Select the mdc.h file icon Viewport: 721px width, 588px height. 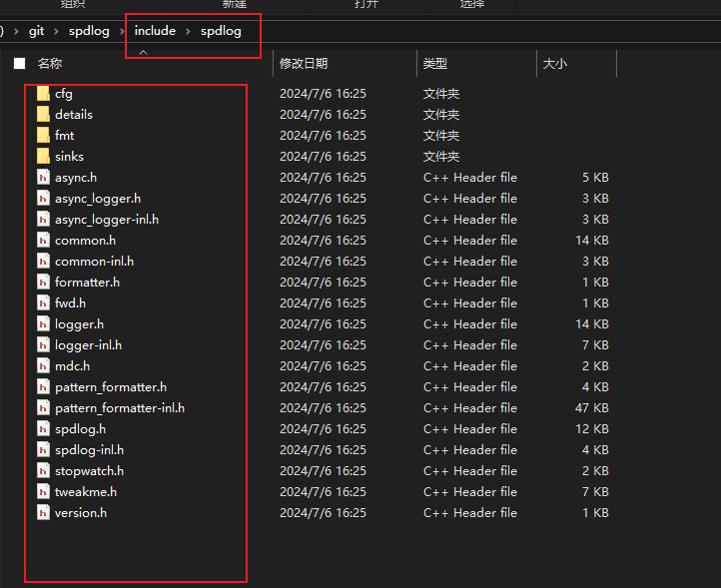coord(43,366)
